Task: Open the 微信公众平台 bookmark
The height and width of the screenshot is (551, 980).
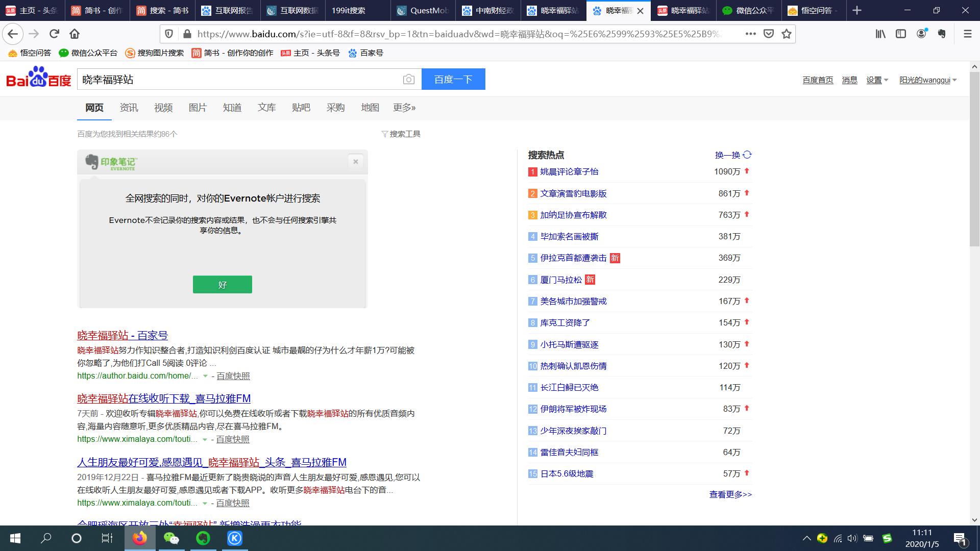Action: point(88,53)
